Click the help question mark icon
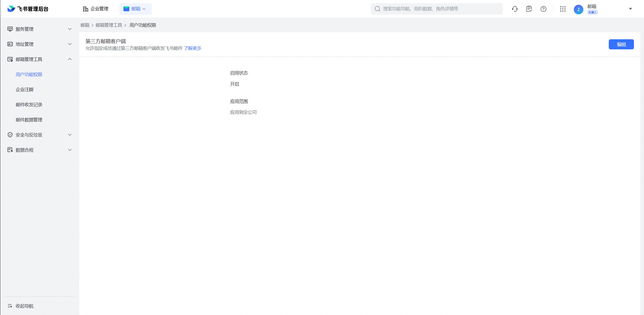644x315 pixels. tap(543, 9)
